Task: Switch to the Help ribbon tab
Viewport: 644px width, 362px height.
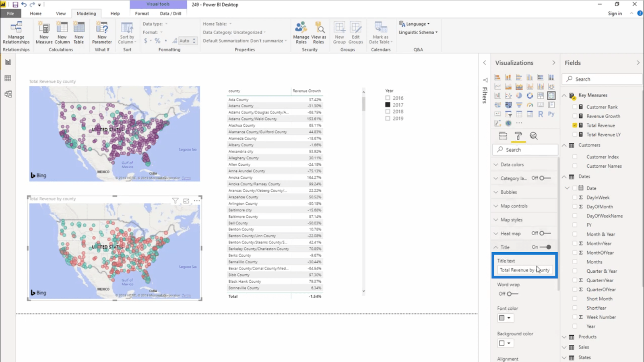Action: pos(115,13)
